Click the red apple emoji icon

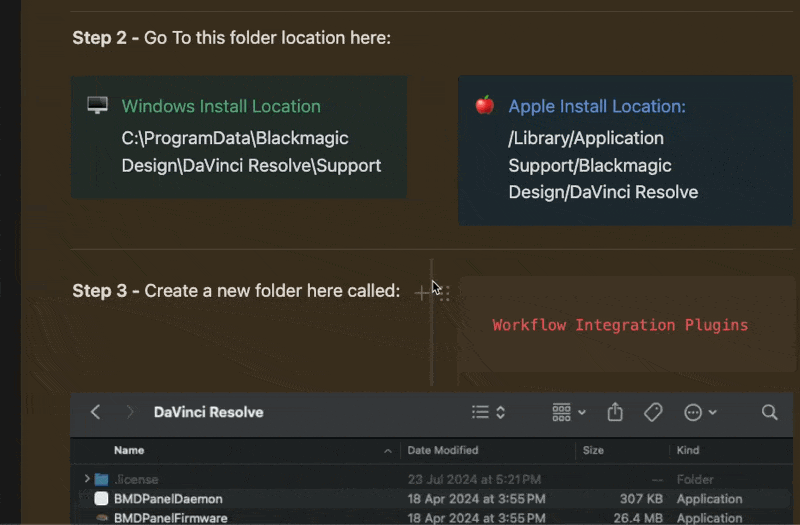coord(485,105)
